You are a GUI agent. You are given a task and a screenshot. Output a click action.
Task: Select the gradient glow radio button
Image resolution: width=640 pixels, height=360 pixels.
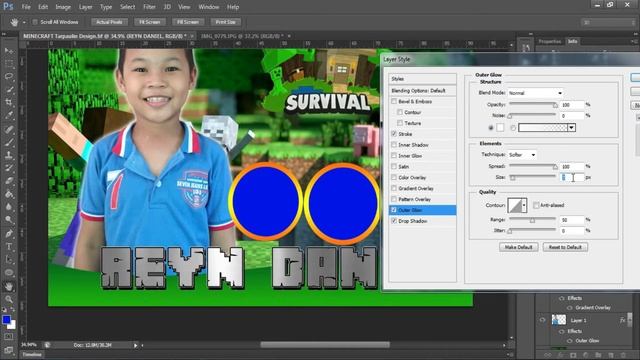click(x=513, y=128)
